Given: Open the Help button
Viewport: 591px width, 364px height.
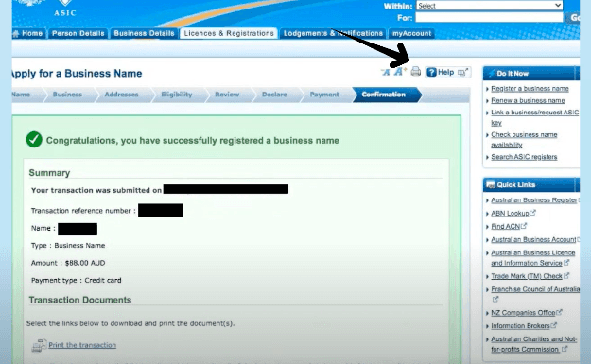Looking at the screenshot, I should tap(448, 72).
